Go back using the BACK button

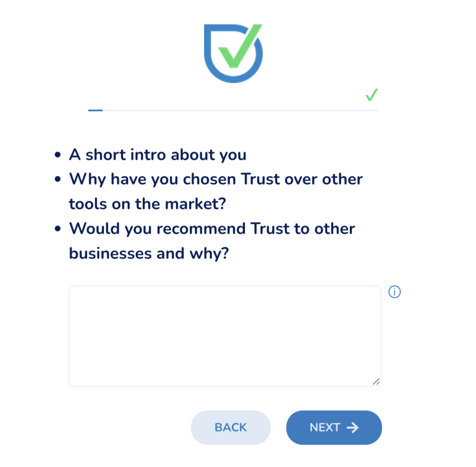click(x=231, y=428)
